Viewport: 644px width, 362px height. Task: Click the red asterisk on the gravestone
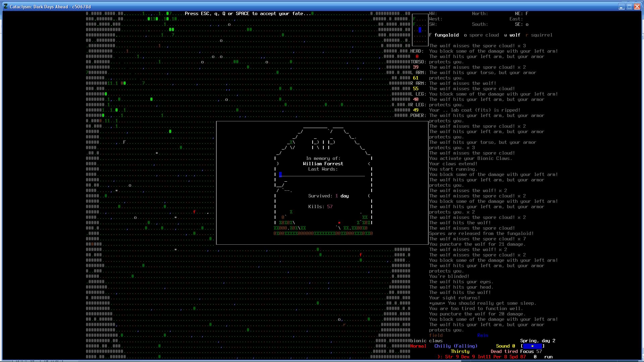(x=339, y=223)
